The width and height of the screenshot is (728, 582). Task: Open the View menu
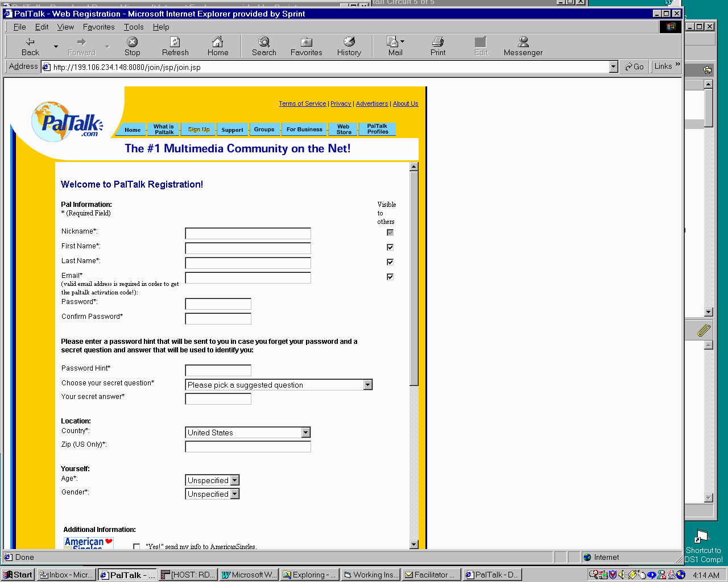click(65, 27)
